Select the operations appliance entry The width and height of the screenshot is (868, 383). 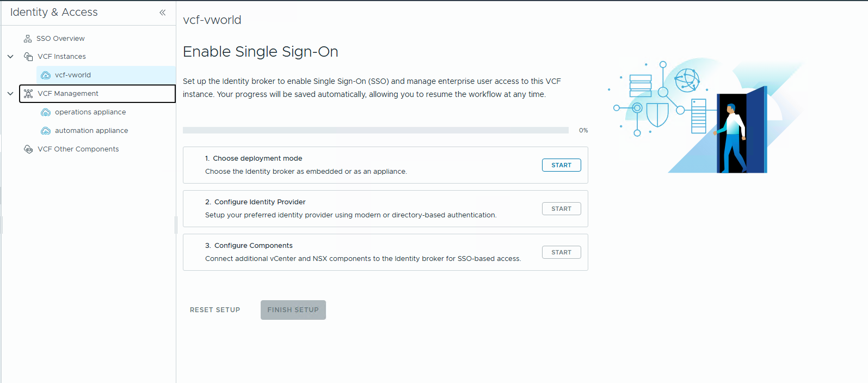pos(90,112)
